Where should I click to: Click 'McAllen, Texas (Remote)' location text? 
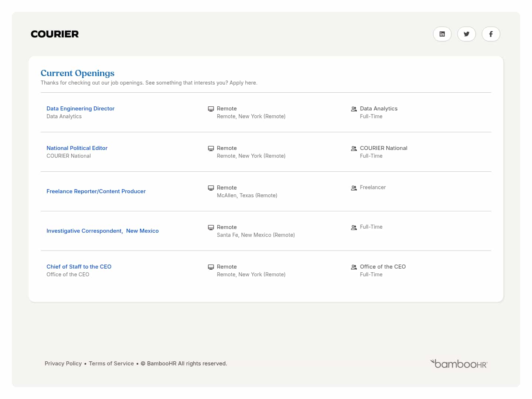coord(247,195)
